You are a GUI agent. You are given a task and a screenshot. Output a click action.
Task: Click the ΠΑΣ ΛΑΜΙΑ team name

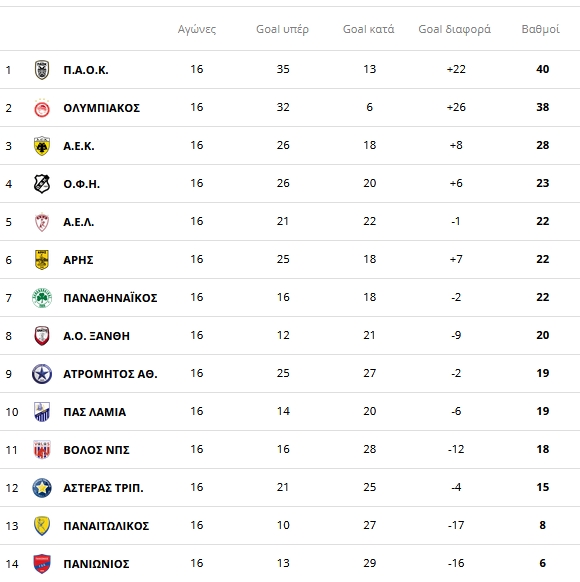point(95,412)
